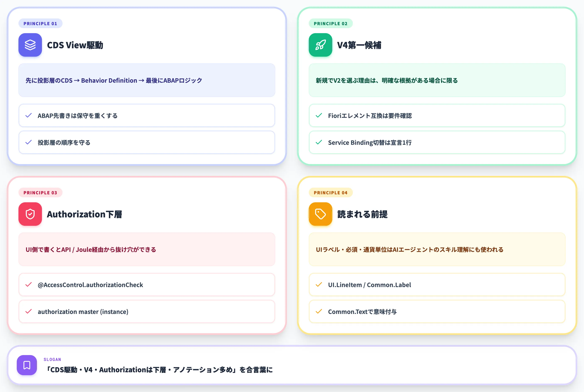Click the list item text 投影層の順序を守る
Viewport: 584px width, 392px height.
tap(64, 142)
